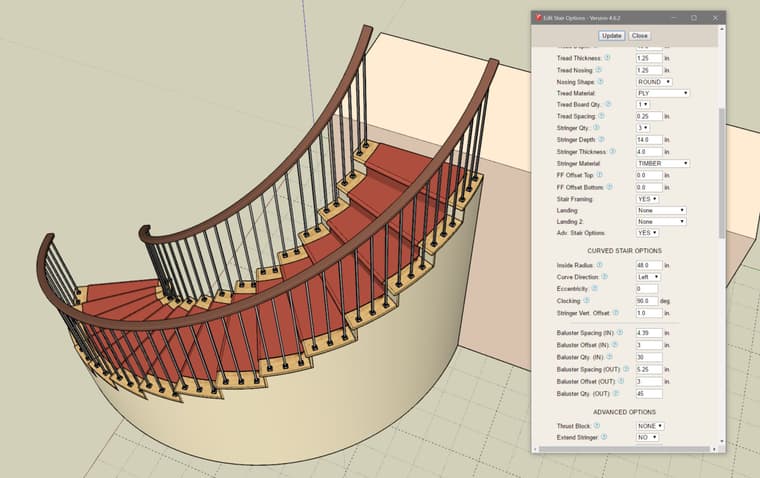Click the Baluster Qty. (OUT) input field
This screenshot has width=760, height=478.
tap(649, 394)
